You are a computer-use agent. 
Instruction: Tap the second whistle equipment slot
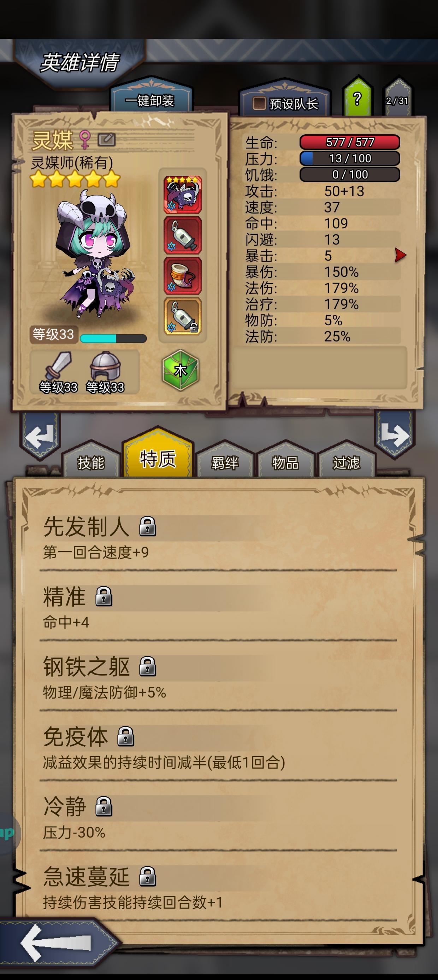point(183,235)
